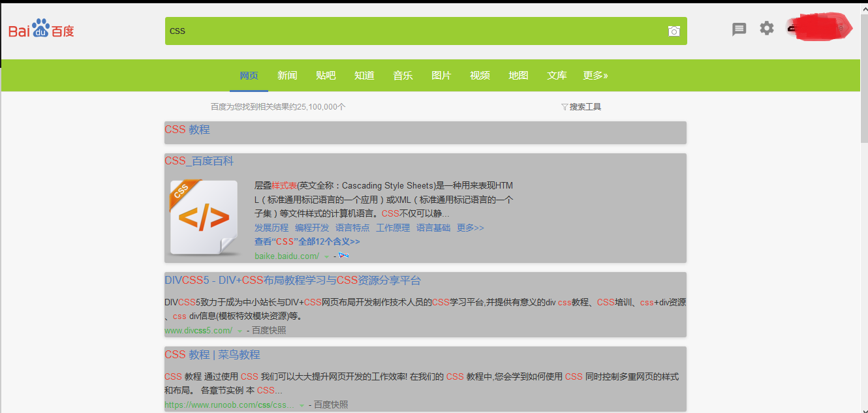Open settings gear icon
This screenshot has width=868, height=413.
[x=767, y=28]
